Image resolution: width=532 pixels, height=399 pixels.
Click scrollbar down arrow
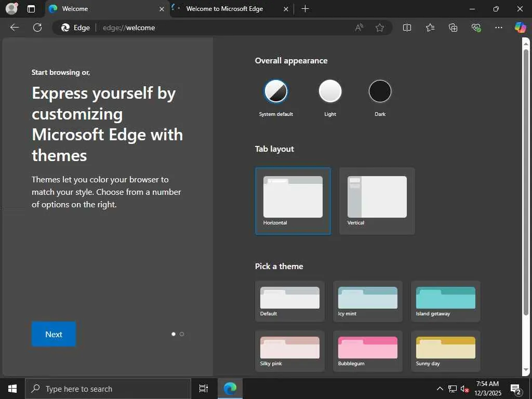click(x=526, y=370)
